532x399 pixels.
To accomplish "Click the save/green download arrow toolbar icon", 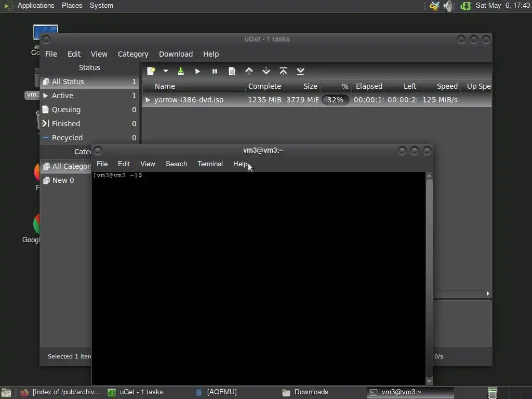I will (180, 71).
